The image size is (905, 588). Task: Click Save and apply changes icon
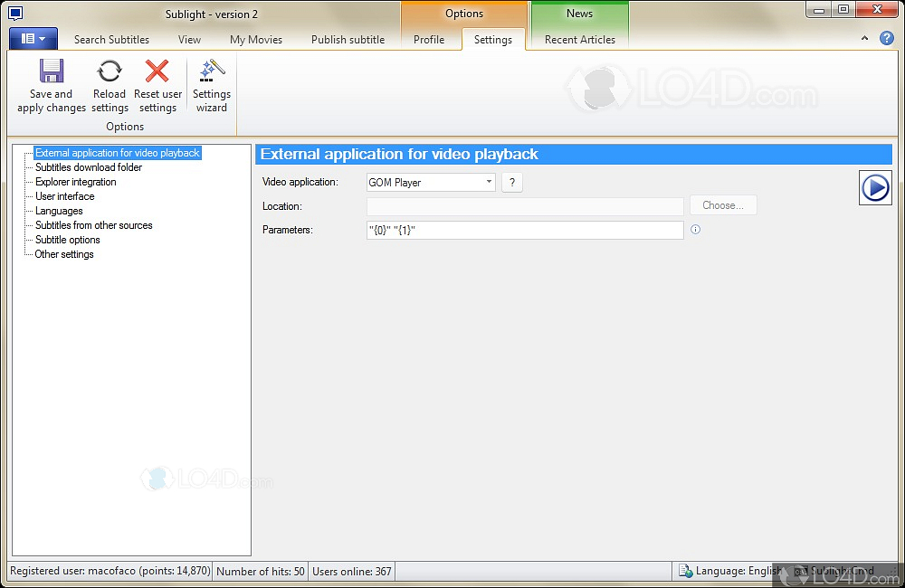(52, 72)
